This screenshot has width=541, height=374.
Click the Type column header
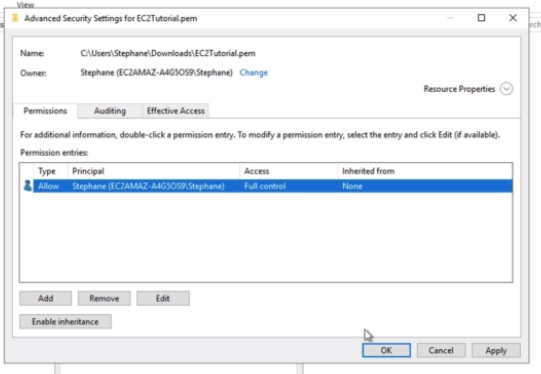pyautogui.click(x=51, y=171)
